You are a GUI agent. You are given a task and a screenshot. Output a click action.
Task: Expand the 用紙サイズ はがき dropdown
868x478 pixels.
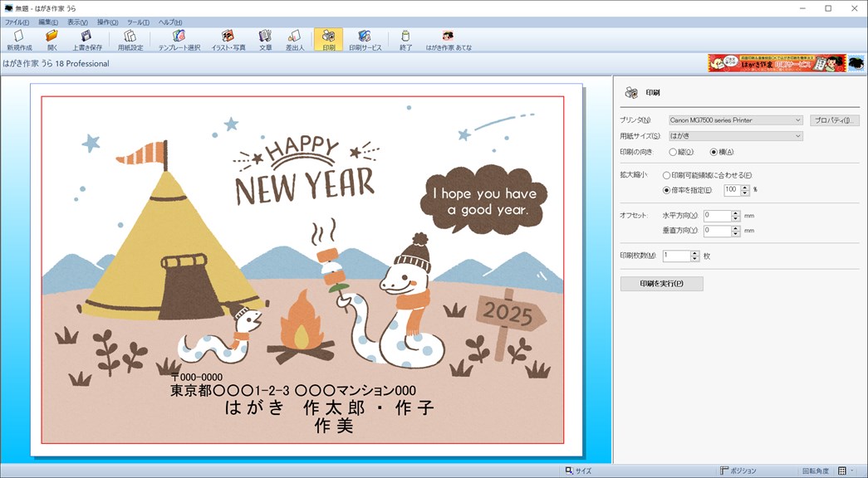click(x=797, y=136)
